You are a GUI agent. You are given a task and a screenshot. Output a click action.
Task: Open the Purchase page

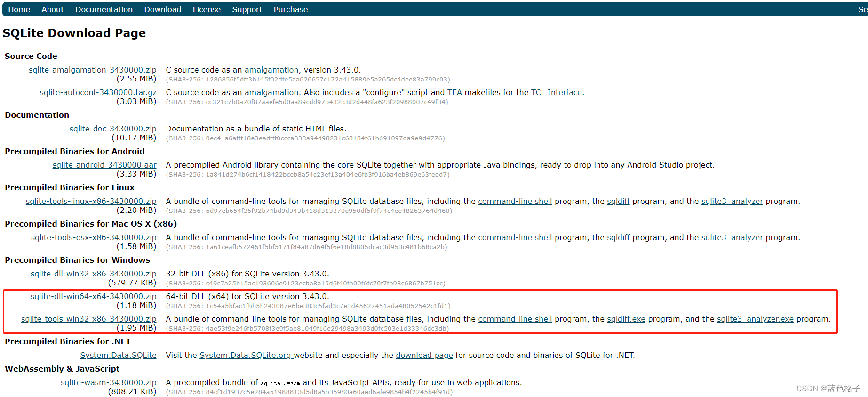(291, 9)
